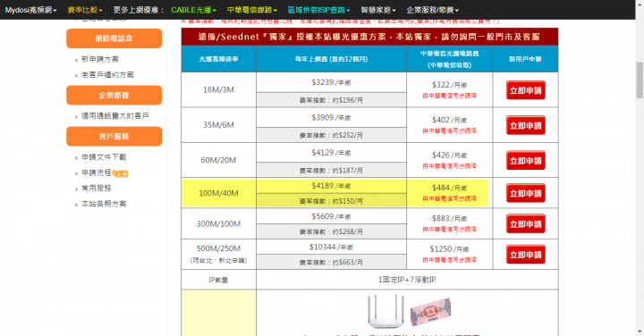Click 立即申請 for the 60M/20M plan
This screenshot has height=336, width=644.
coord(525,161)
